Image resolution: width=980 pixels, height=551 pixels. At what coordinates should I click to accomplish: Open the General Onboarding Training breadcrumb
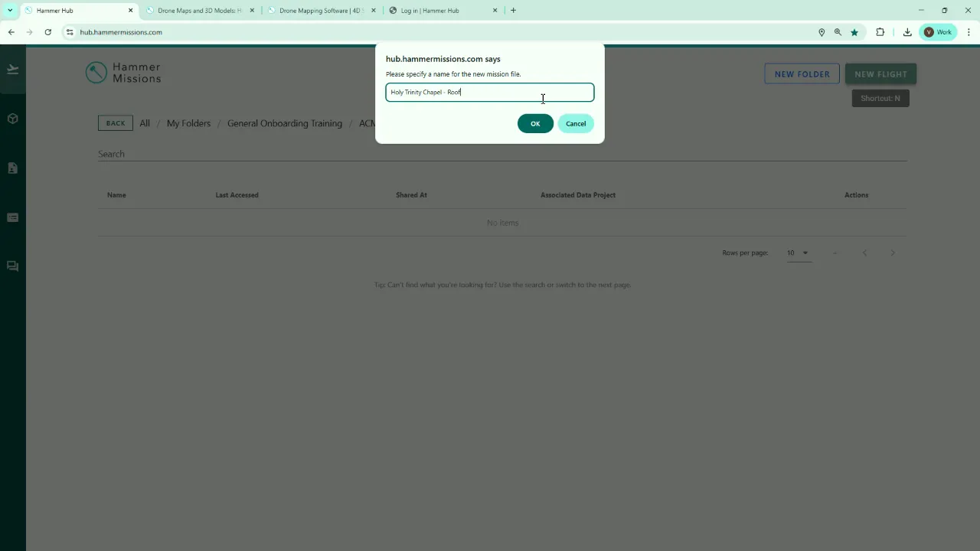click(285, 123)
